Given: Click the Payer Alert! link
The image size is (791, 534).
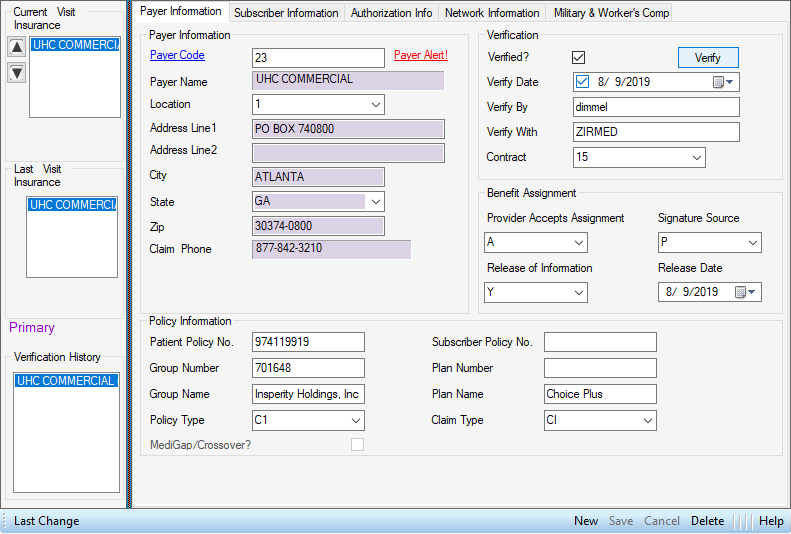Looking at the screenshot, I should pyautogui.click(x=420, y=56).
